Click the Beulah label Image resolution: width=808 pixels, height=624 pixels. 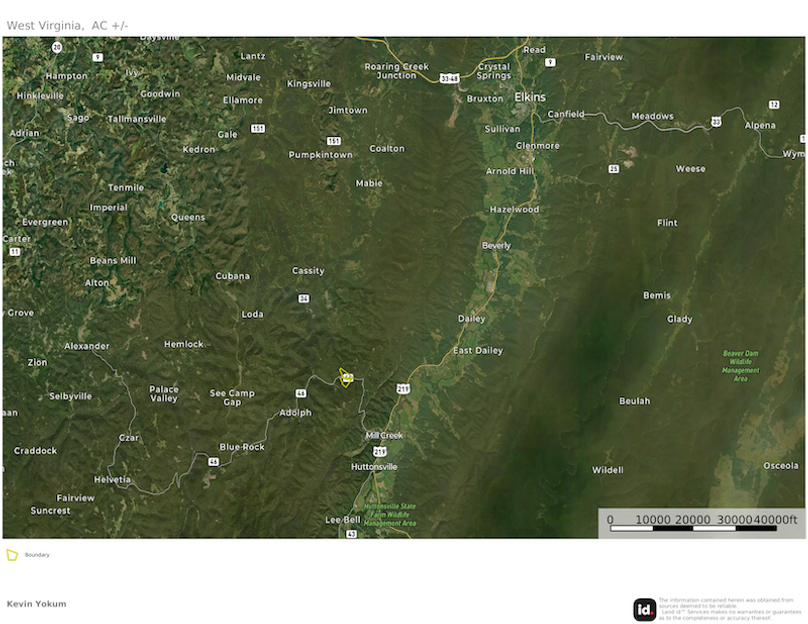click(634, 401)
